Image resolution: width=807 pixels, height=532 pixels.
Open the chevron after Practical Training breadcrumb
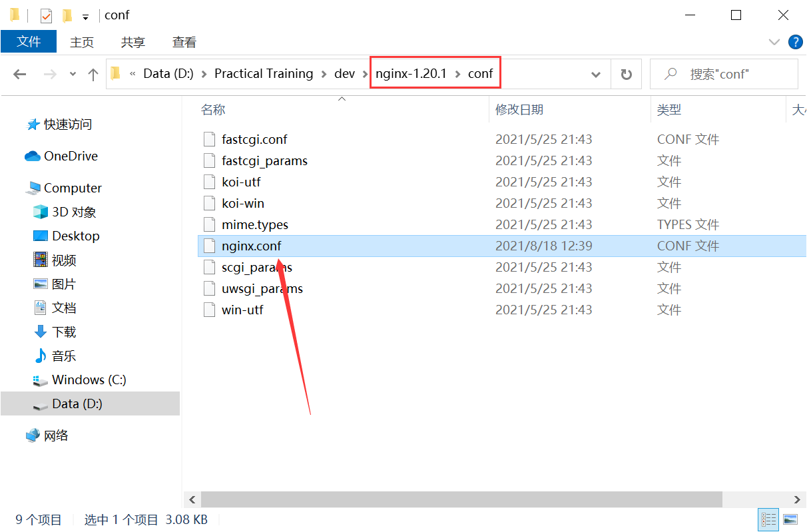click(324, 74)
